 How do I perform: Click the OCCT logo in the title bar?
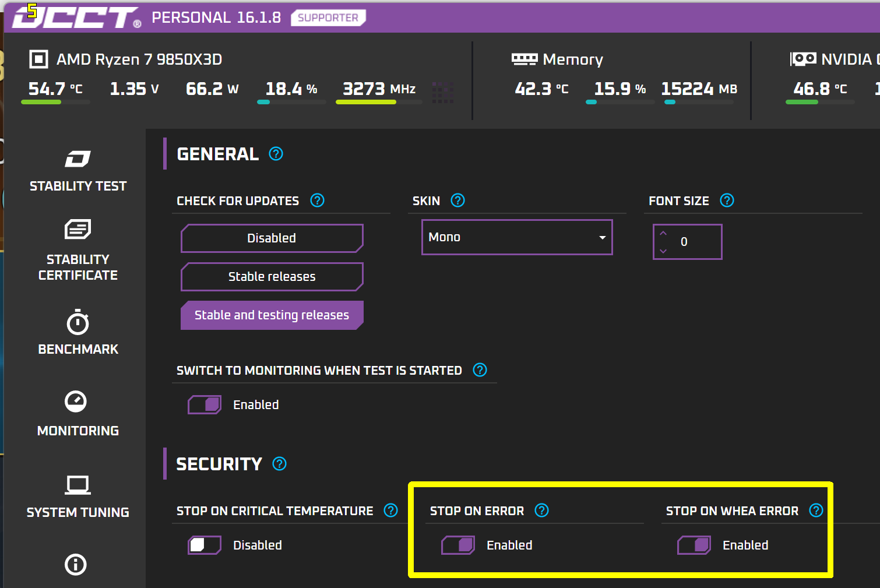pos(77,17)
